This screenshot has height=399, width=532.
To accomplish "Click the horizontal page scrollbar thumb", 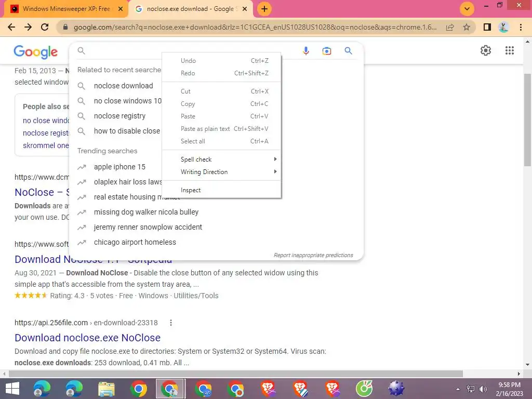I will [236, 374].
